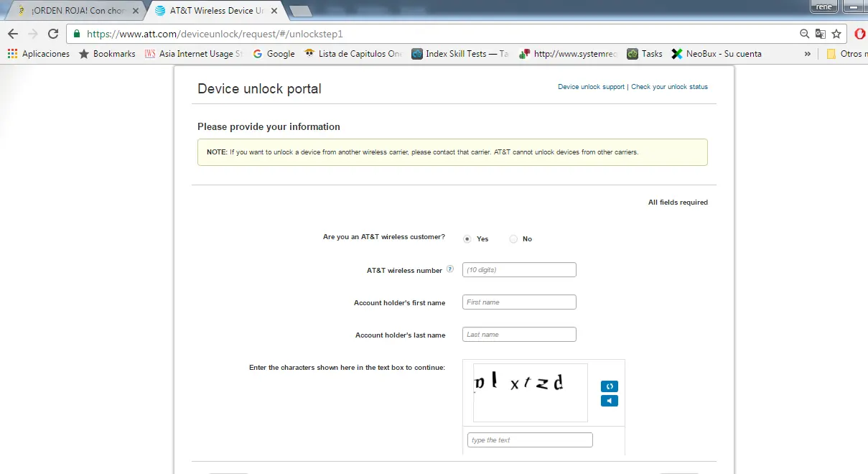The height and width of the screenshot is (474, 868).
Task: Reload the page with the refresh icon
Action: 52,34
